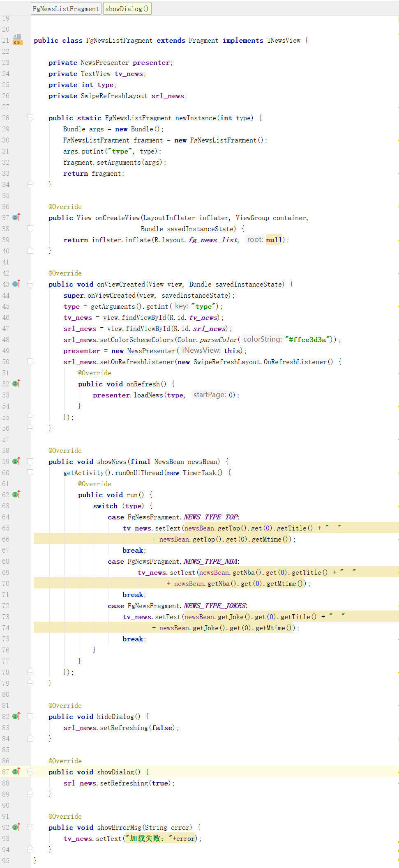Click line number 48 in the gutter
399x868 pixels.
point(6,340)
